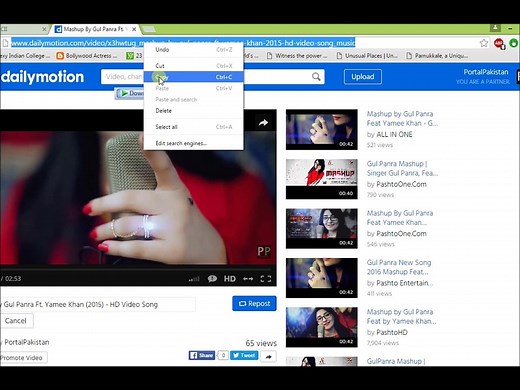Adjust the player volume bars

194,279
